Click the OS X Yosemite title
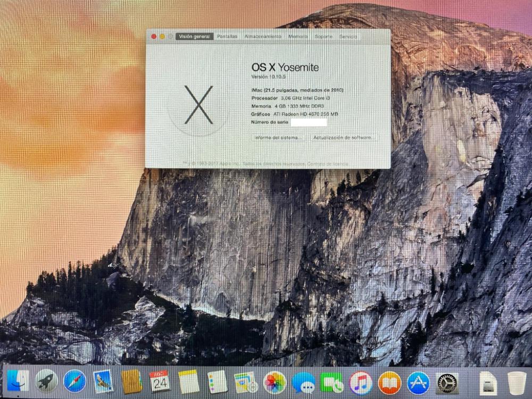The height and width of the screenshot is (399, 532). [x=285, y=67]
